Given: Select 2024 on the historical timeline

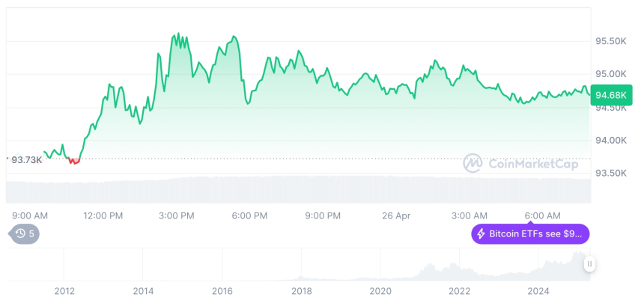Looking at the screenshot, I should (x=538, y=290).
